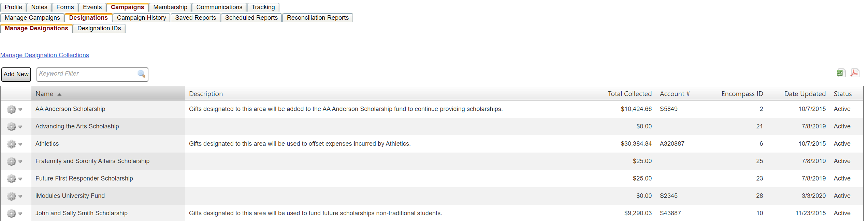Open Manage Designation Collections link
Image resolution: width=868 pixels, height=221 pixels.
44,55
